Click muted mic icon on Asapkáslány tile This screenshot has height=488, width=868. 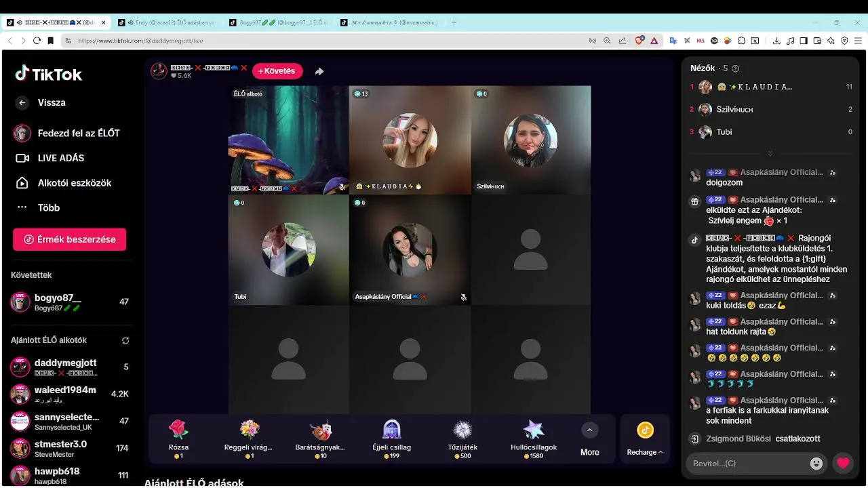point(464,297)
